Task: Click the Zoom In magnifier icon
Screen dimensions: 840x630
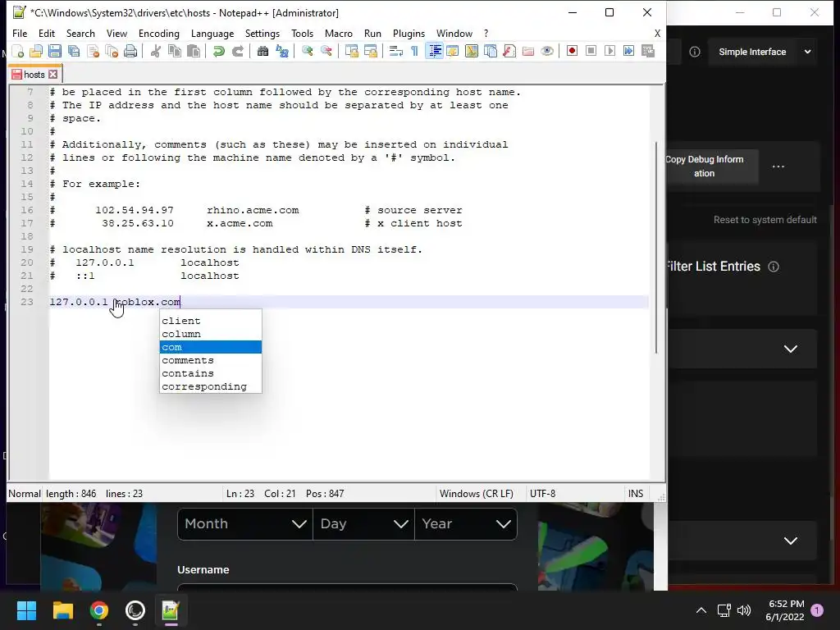Action: [x=308, y=52]
